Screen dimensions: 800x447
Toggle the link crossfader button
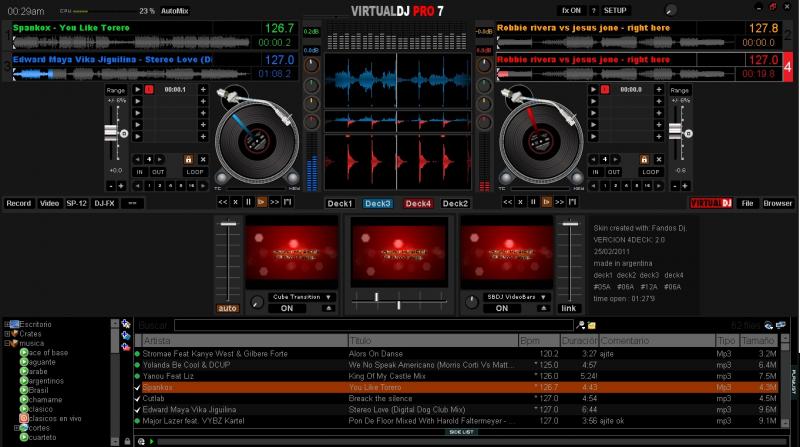569,308
